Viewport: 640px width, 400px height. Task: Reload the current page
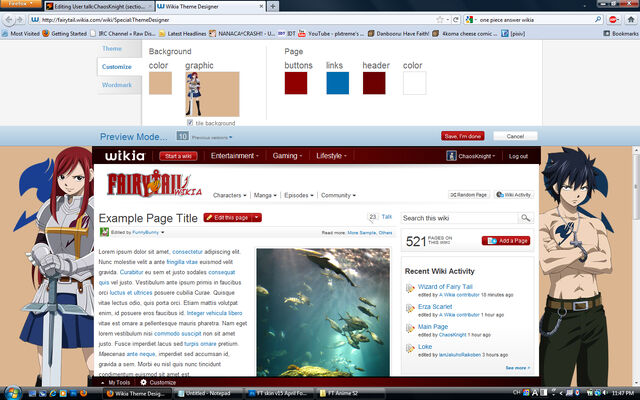(456, 20)
